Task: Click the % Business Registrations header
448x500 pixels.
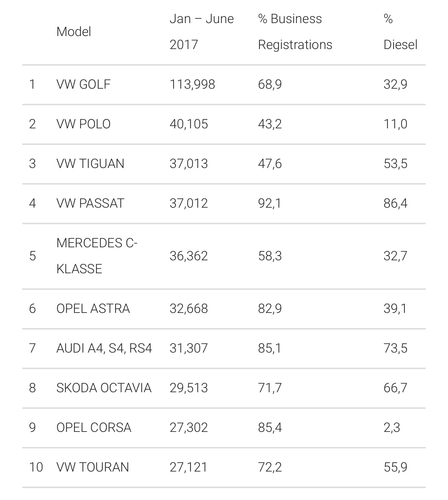Action: [295, 32]
